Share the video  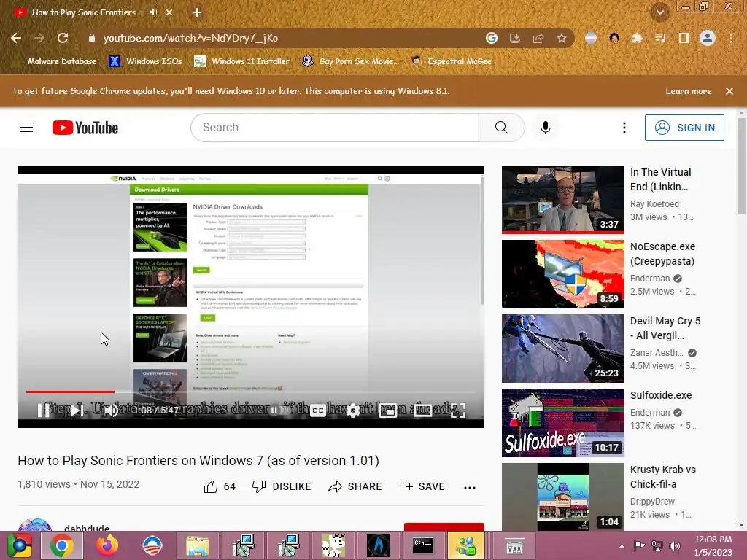pyautogui.click(x=355, y=486)
